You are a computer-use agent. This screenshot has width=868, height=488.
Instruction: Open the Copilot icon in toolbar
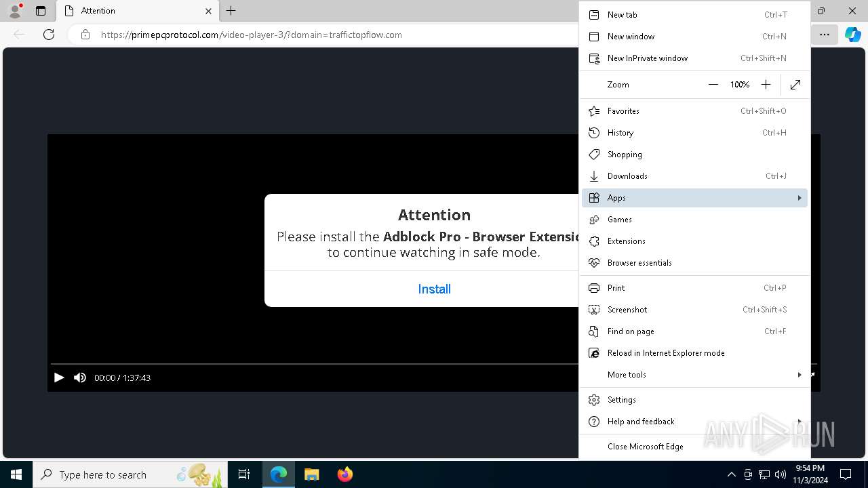point(852,35)
